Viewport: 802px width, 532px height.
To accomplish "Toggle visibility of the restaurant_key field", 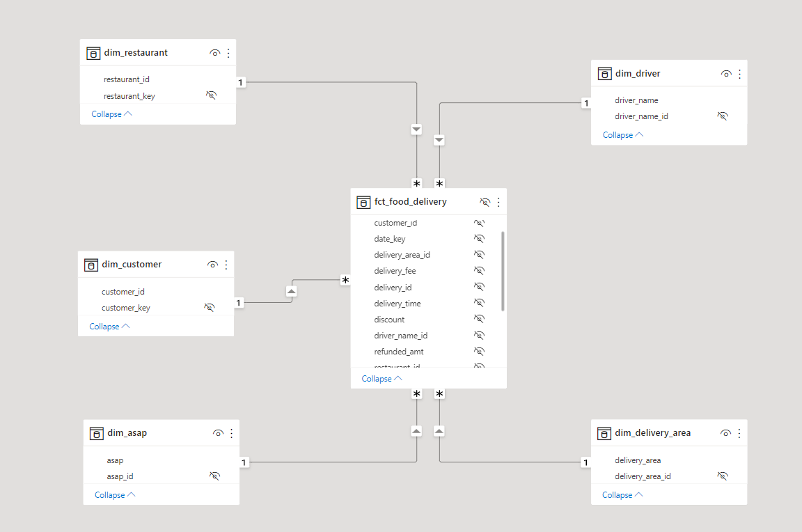I will [211, 95].
